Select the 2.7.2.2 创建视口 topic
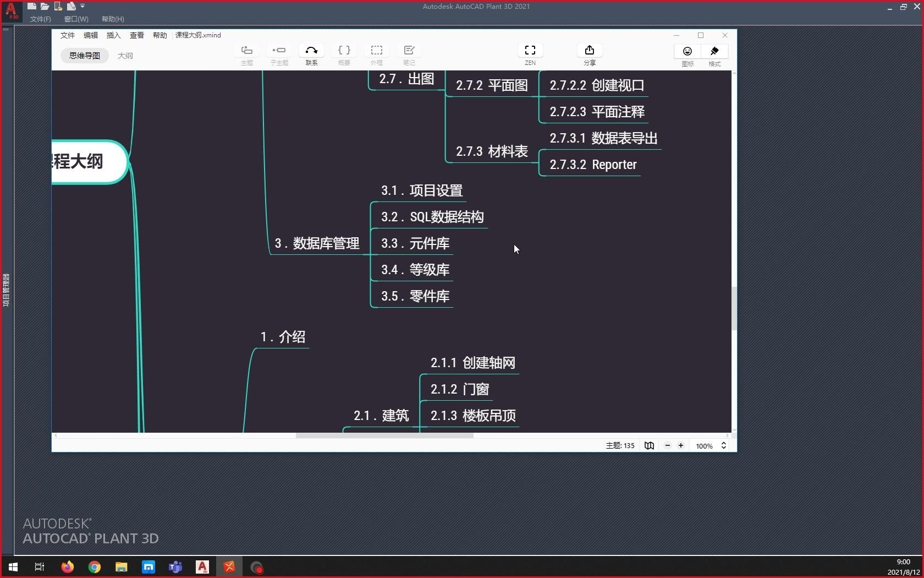The height and width of the screenshot is (578, 924). click(597, 85)
